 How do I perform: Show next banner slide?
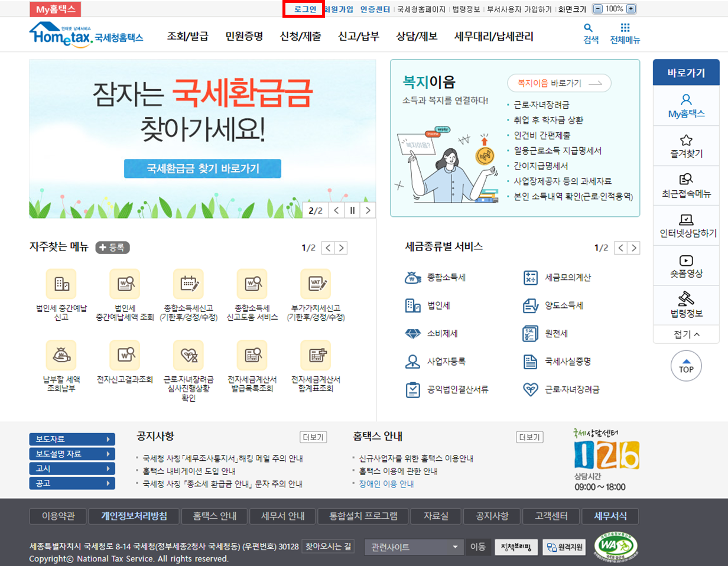tap(369, 210)
